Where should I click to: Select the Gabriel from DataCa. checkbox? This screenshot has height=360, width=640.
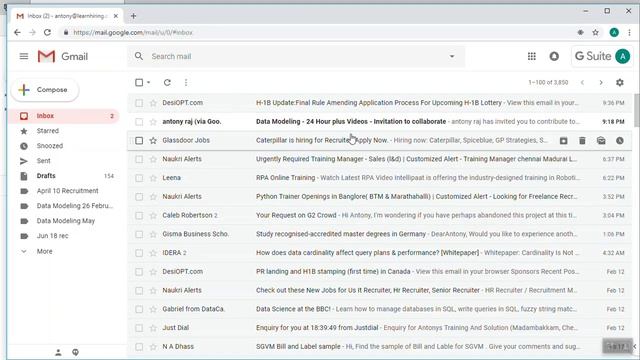pos(139,309)
